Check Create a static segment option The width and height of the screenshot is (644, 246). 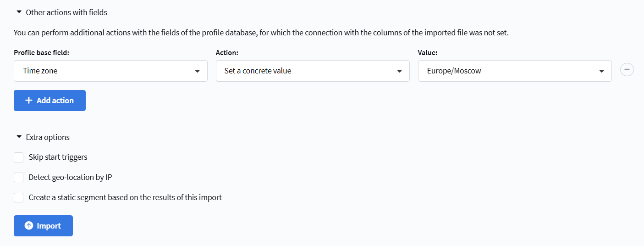pos(19,198)
